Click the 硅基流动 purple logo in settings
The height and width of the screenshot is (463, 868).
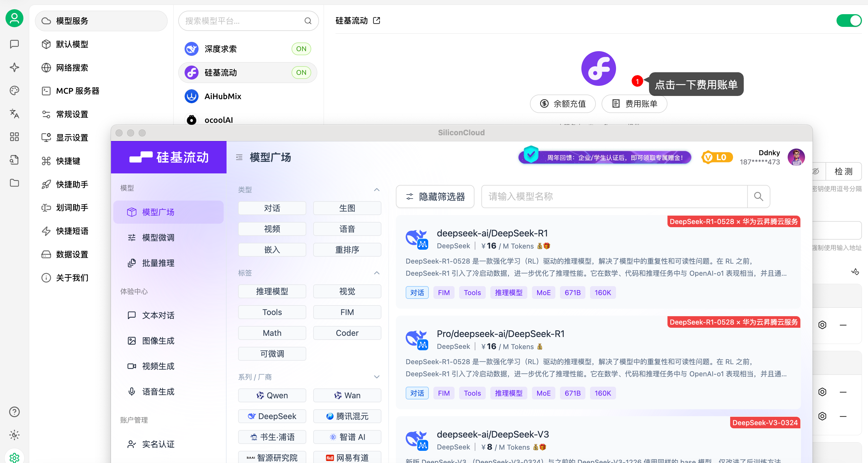(598, 69)
